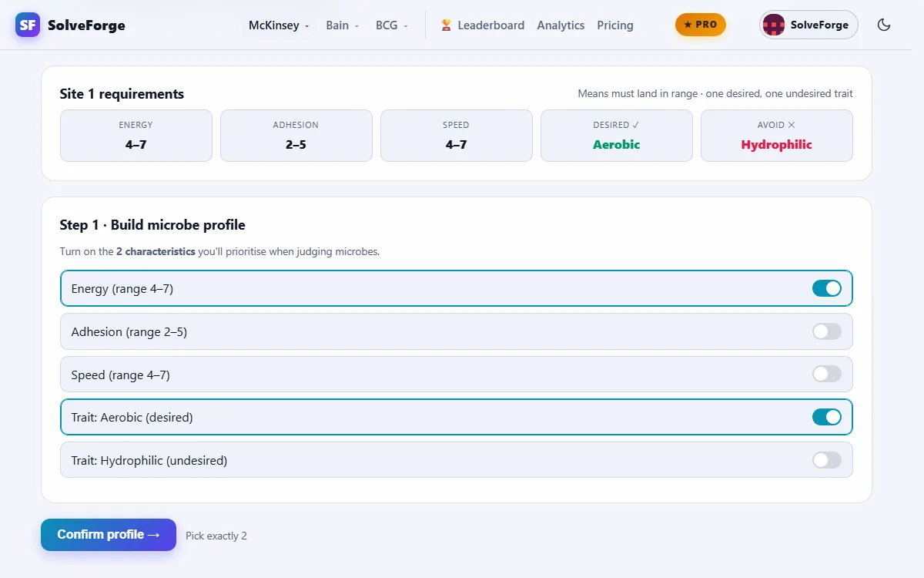This screenshot has width=924, height=578.
Task: Click the Leaderboard trophy icon
Action: click(447, 25)
